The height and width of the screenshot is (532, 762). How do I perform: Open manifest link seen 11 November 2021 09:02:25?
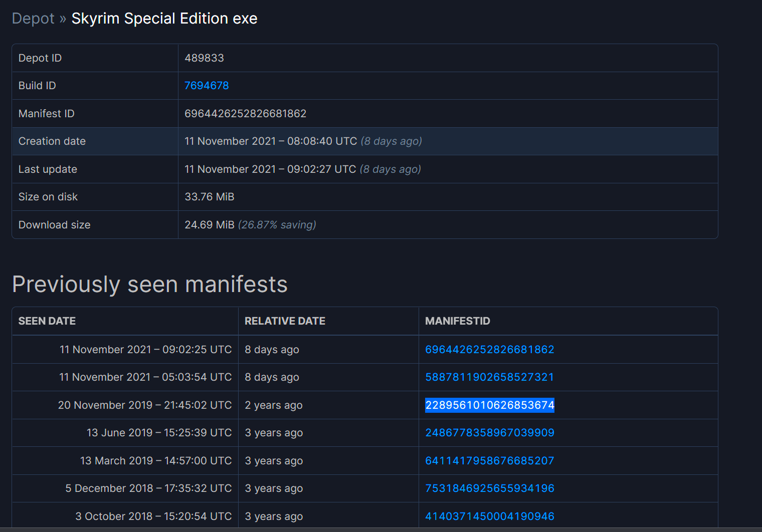pyautogui.click(x=490, y=350)
